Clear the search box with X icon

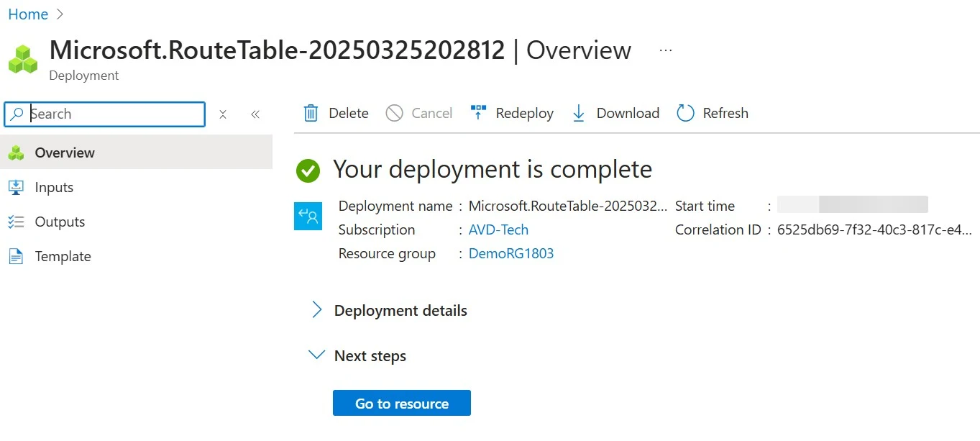coord(223,114)
